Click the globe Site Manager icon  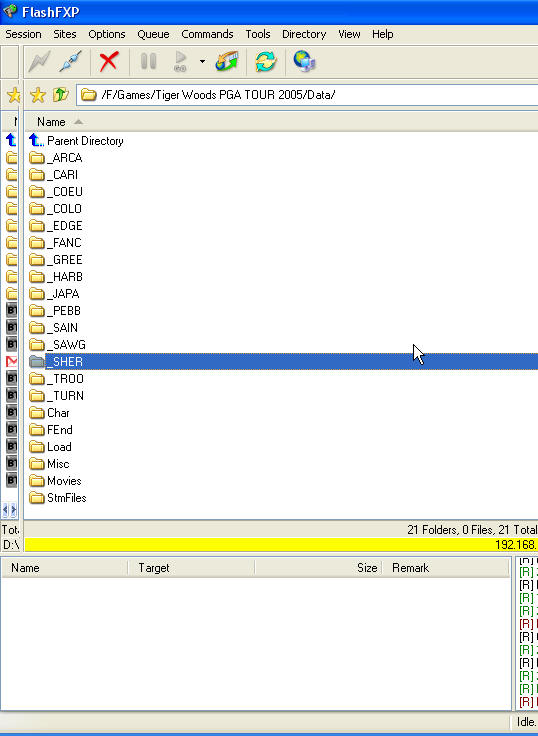[x=305, y=61]
